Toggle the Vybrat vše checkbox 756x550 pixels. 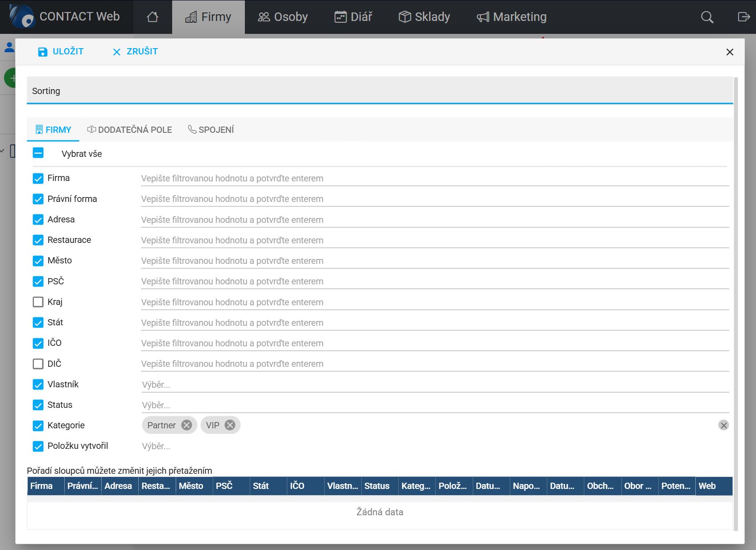point(38,153)
